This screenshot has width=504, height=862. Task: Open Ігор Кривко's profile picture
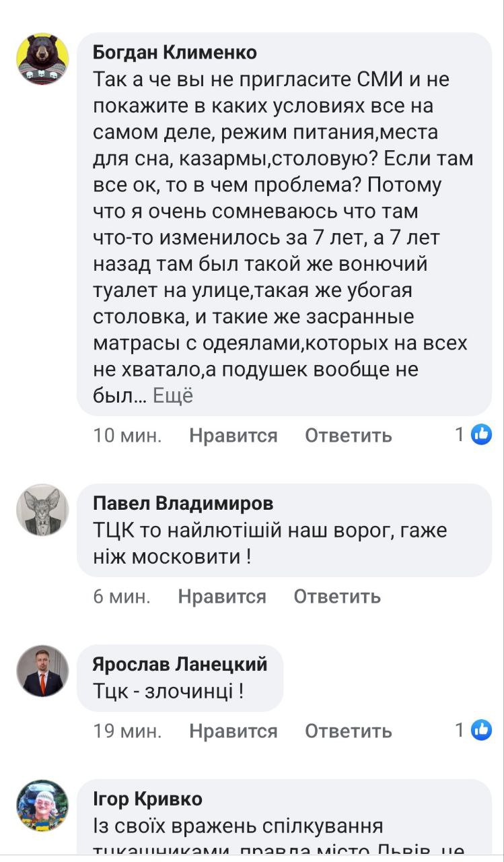coord(42,805)
